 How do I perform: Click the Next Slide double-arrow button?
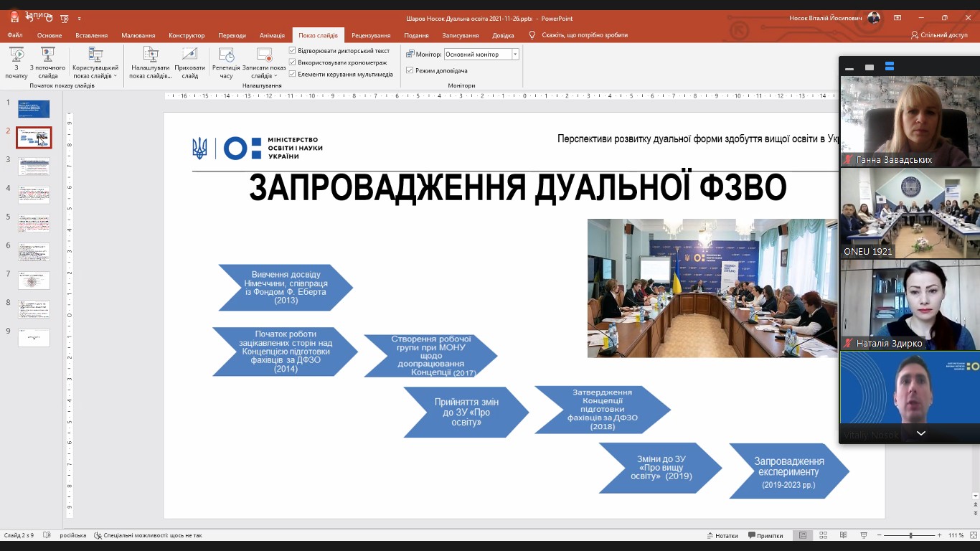[x=976, y=513]
